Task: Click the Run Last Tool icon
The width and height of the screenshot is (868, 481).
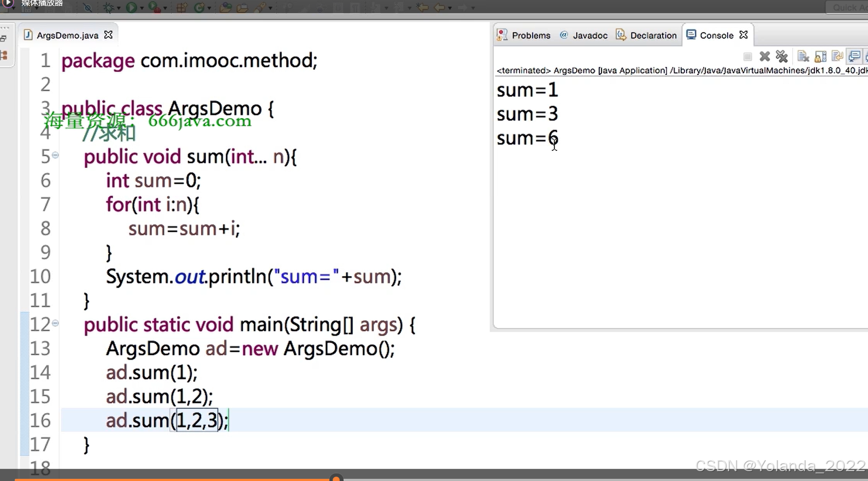Action: point(155,7)
